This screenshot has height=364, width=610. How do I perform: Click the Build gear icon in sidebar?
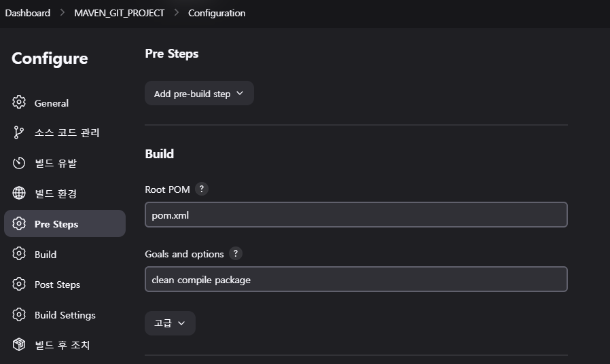(18, 253)
